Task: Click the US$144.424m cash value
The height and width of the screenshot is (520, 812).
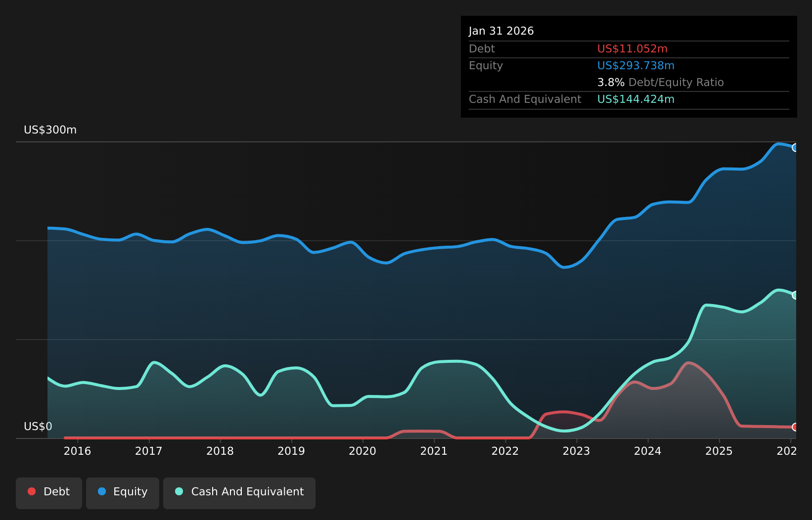Action: 636,99
